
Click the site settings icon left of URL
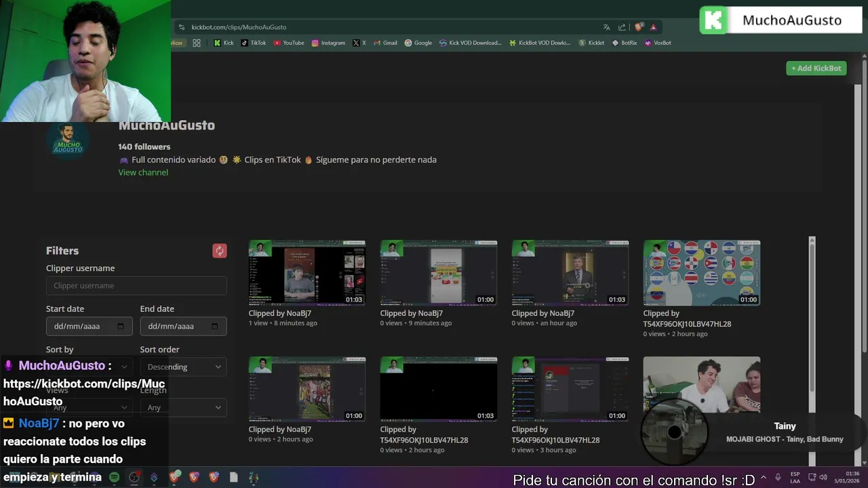pyautogui.click(x=181, y=27)
